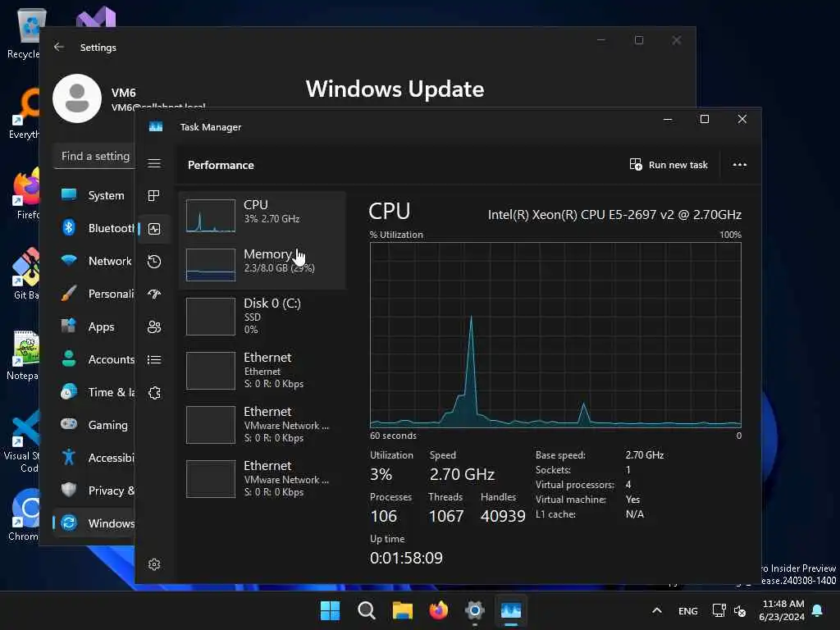The image size is (840, 630).
Task: Click the Task Manager title bar icon
Action: pos(155,127)
